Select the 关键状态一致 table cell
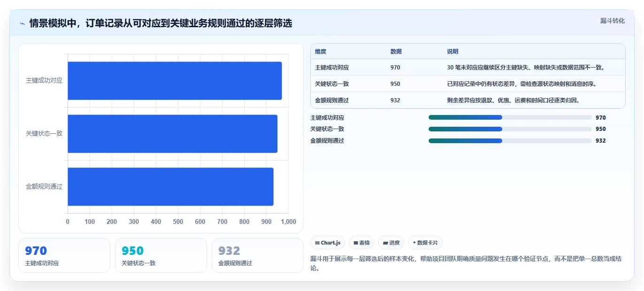 coord(332,84)
